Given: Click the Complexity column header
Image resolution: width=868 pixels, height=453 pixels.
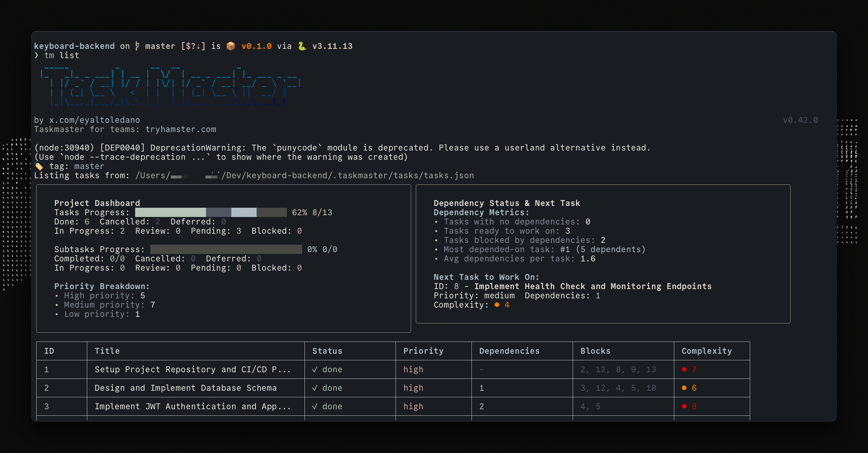Looking at the screenshot, I should (707, 351).
